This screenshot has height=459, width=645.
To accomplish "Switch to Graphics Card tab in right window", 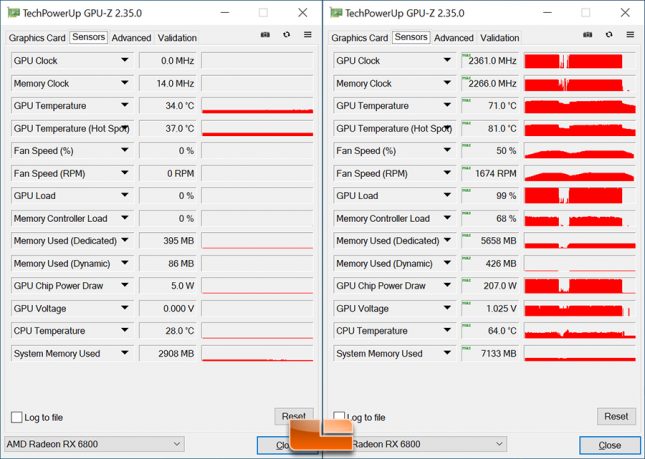I will coord(360,38).
